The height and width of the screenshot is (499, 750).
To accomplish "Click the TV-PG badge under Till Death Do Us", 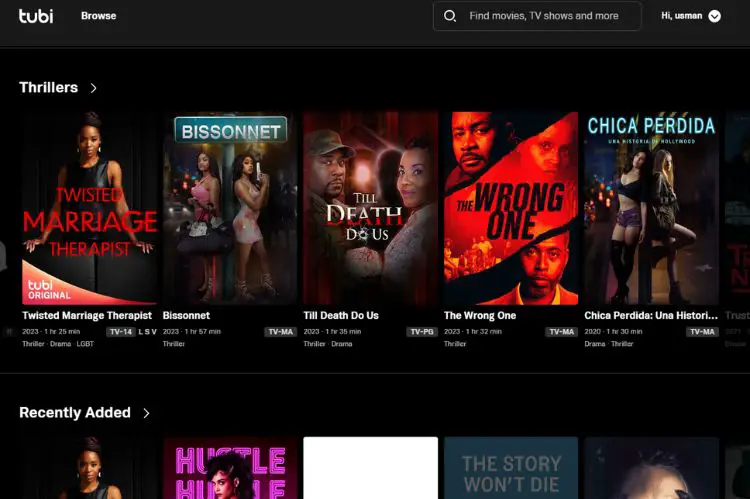I will click(x=422, y=332).
